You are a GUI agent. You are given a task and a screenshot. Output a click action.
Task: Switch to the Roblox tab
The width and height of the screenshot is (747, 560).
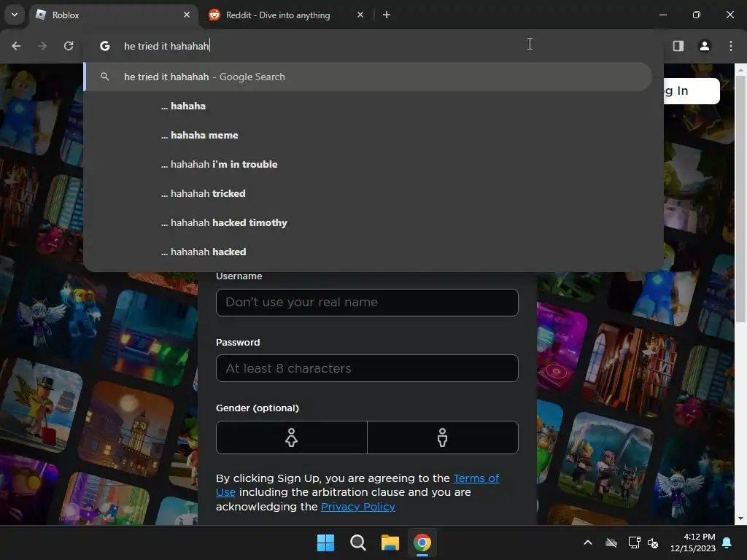(115, 15)
